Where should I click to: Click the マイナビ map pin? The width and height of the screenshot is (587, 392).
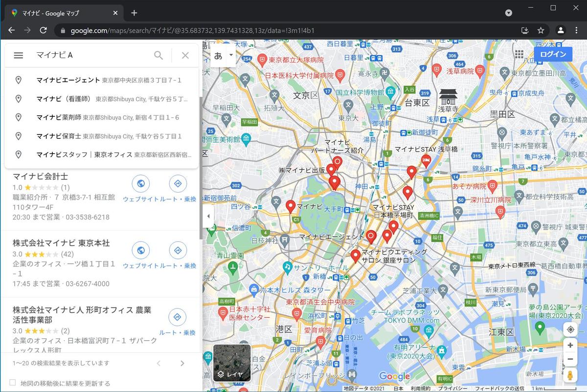(x=291, y=206)
